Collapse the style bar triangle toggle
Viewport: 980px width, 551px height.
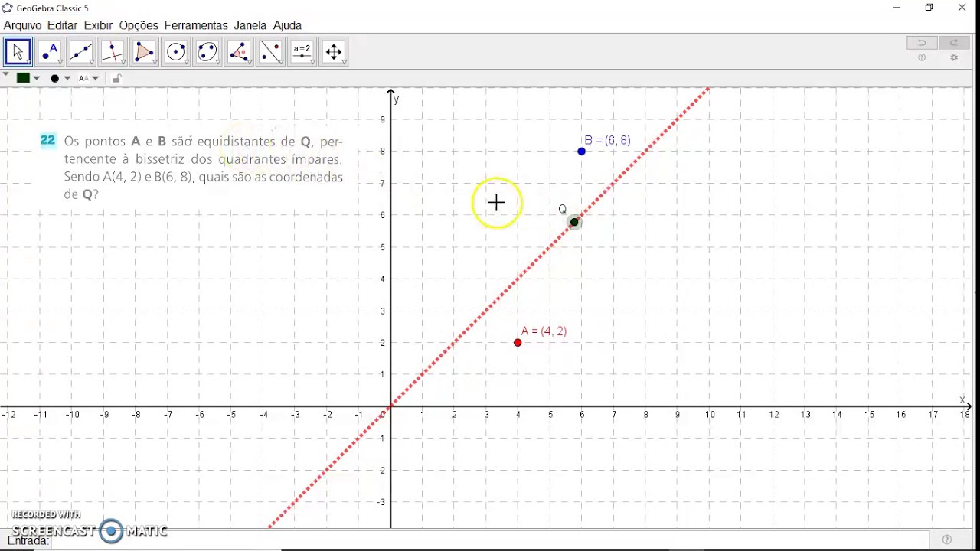coord(6,75)
